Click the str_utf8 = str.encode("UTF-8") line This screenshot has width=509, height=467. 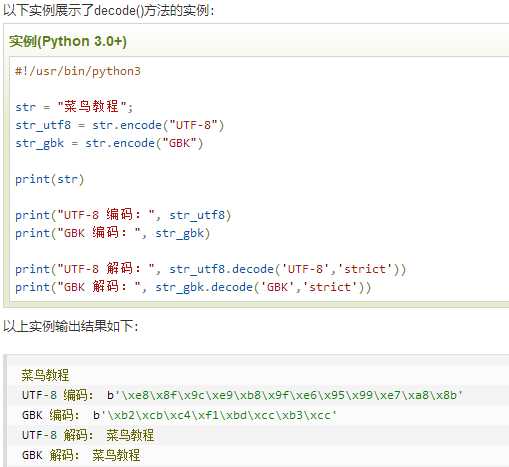[x=120, y=125]
